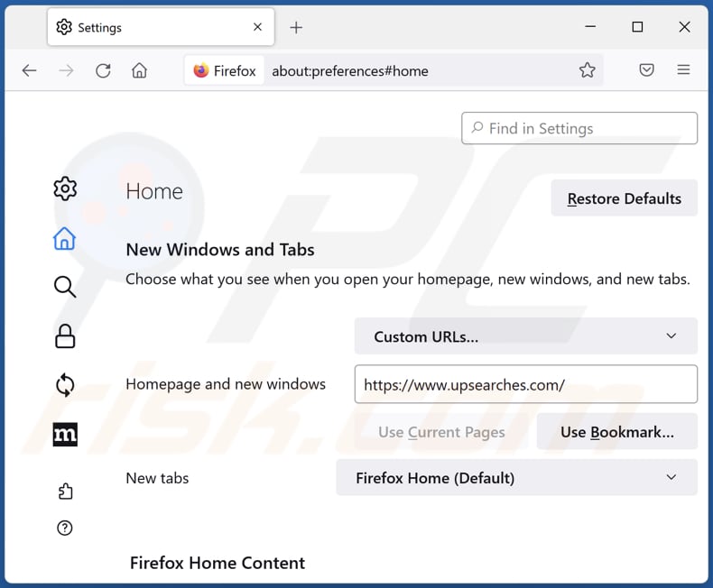Open More from Mozilla icon
Screen dimensions: 713x588
[x=65, y=434]
